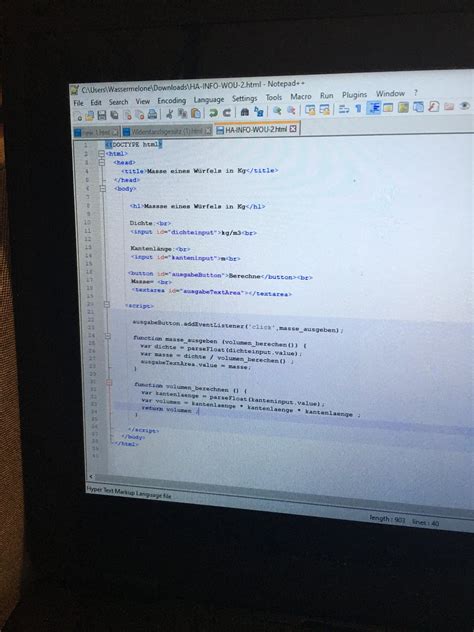Image resolution: width=474 pixels, height=632 pixels.
Task: Open the Define your language toolbar icon
Action: pyautogui.click(x=389, y=107)
